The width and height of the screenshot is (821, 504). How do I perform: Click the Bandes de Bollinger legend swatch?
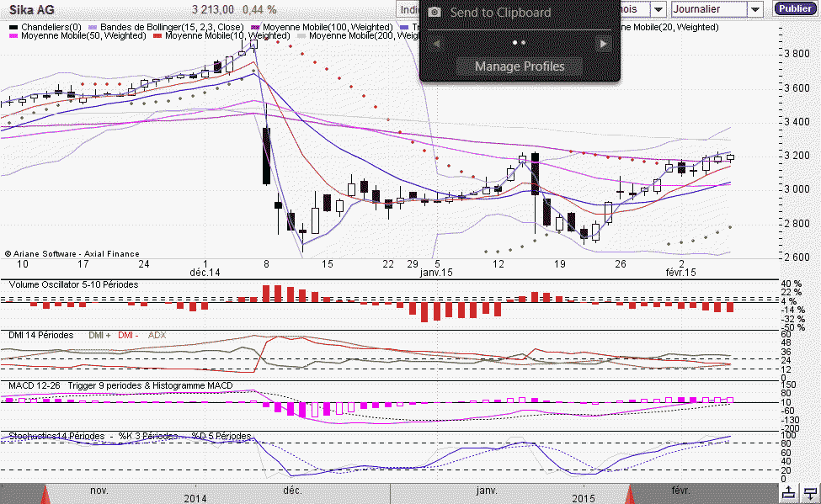point(93,27)
